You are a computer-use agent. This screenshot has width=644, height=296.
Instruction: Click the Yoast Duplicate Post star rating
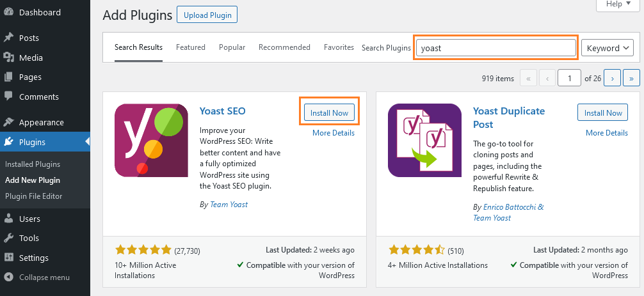tap(416, 250)
